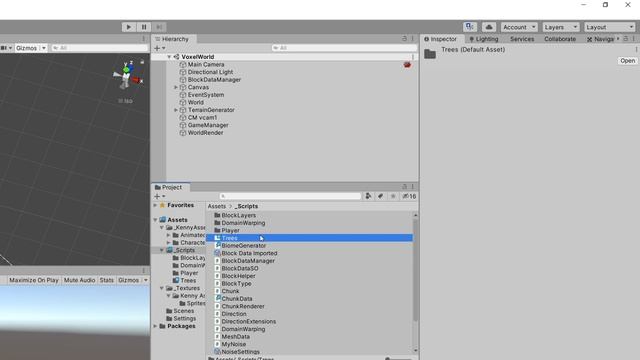
Task: Click the Assets breadcrumb link
Action: click(x=216, y=206)
